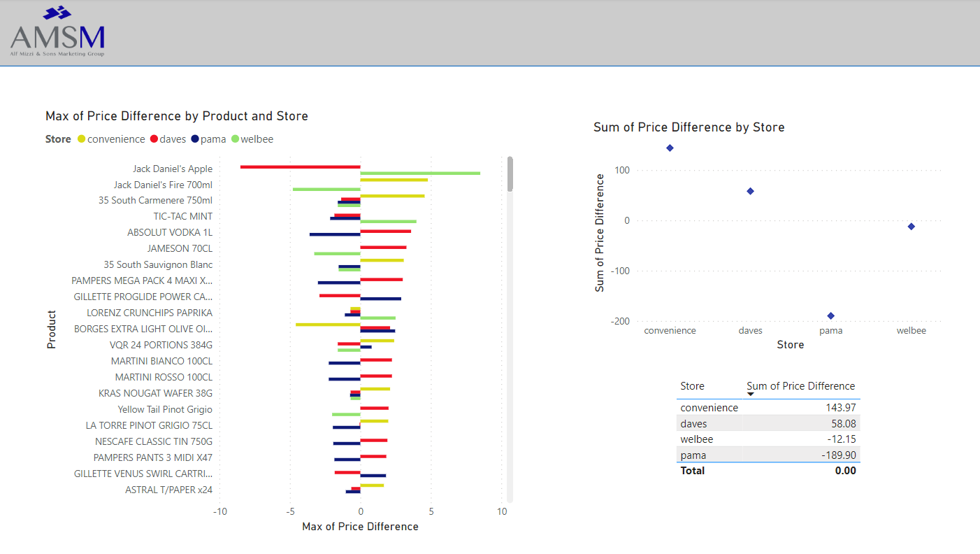980x554 pixels.
Task: Click the 143.97 value cell
Action: [x=840, y=408]
